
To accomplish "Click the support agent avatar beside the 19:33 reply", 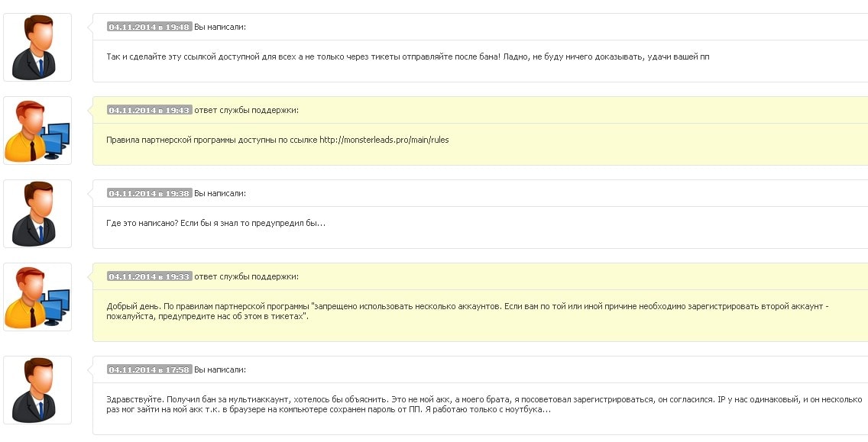I will (x=37, y=297).
